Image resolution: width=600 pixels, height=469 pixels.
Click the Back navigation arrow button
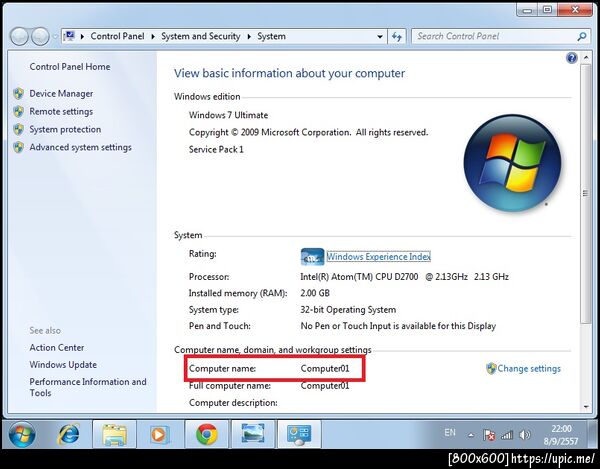19,37
